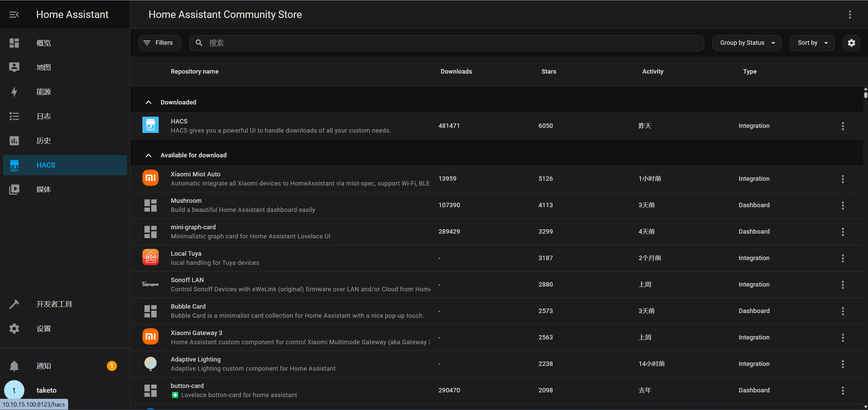Open Sort by dropdown
Image resolution: width=868 pixels, height=410 pixels.
pyautogui.click(x=812, y=43)
